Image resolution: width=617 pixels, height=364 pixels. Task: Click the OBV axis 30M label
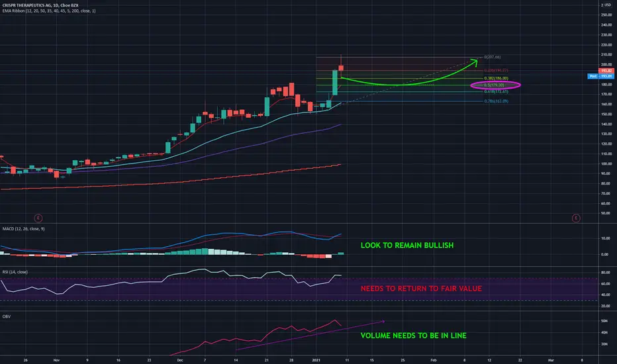click(x=604, y=344)
